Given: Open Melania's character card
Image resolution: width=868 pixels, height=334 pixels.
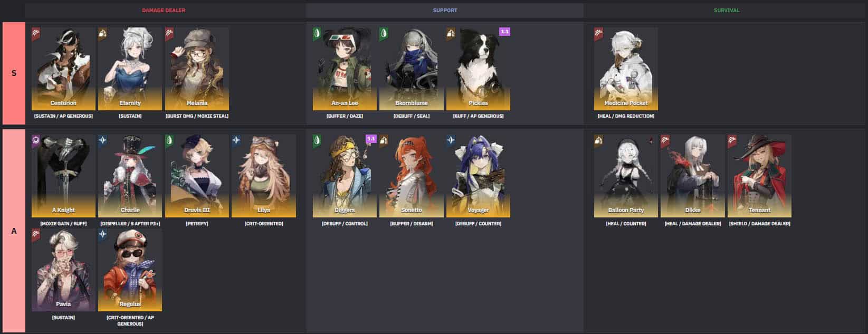Looking at the screenshot, I should coord(197,69).
